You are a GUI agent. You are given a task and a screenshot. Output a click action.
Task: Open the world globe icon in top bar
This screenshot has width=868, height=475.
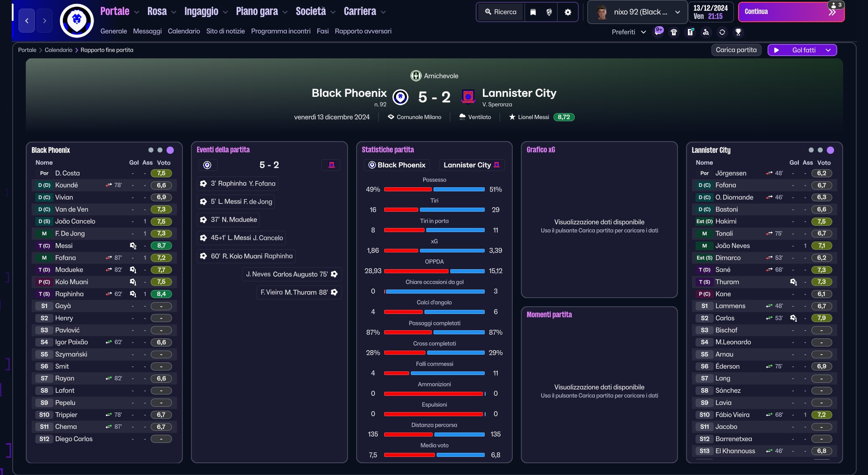click(x=549, y=12)
